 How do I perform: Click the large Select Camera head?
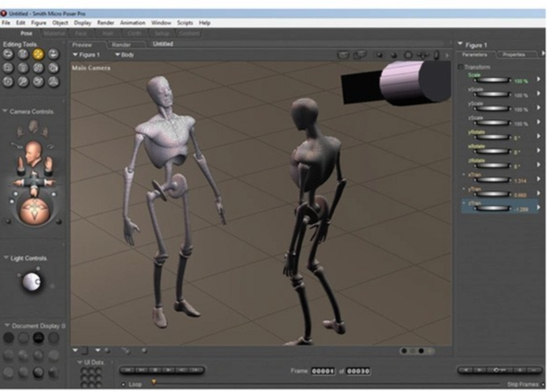tap(34, 154)
